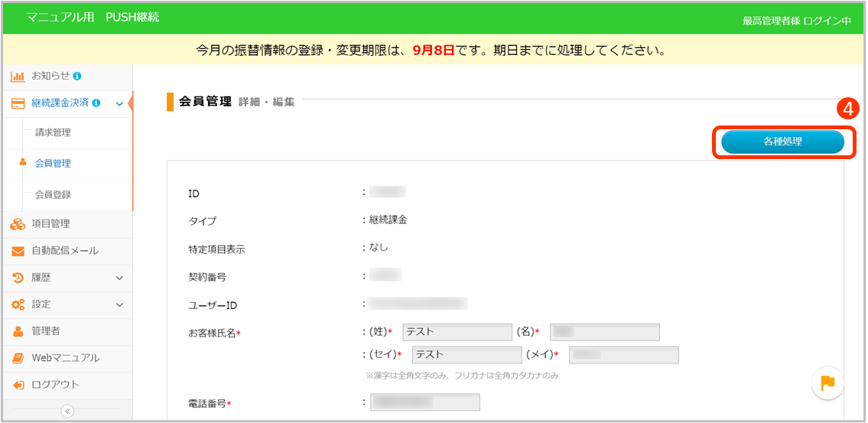868x423 pixels.
Task: Click the info badge next to 継続課金決済
Action: tap(96, 103)
